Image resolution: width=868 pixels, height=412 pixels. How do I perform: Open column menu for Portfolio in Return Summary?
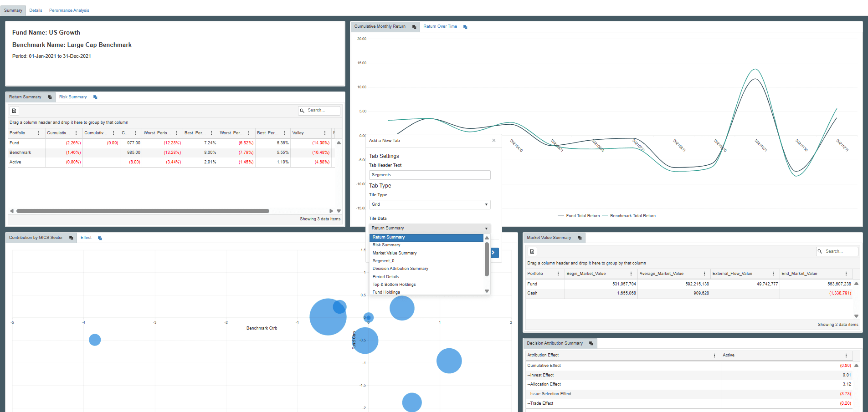click(39, 133)
